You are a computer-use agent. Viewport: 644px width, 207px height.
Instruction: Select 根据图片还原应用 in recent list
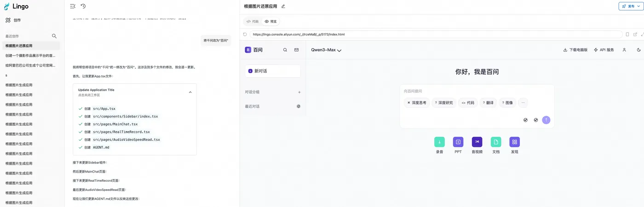[30, 46]
